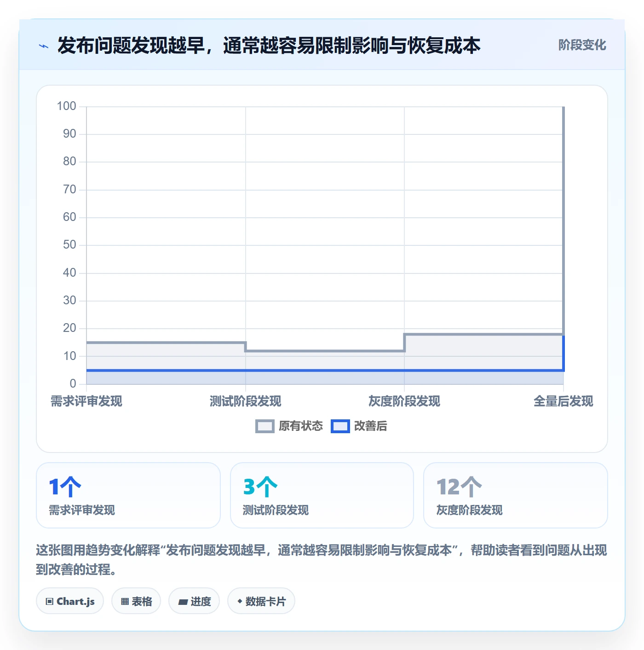
Task: Click the x-axis label 测试阶段发现 under the chart
Action: coord(246,401)
